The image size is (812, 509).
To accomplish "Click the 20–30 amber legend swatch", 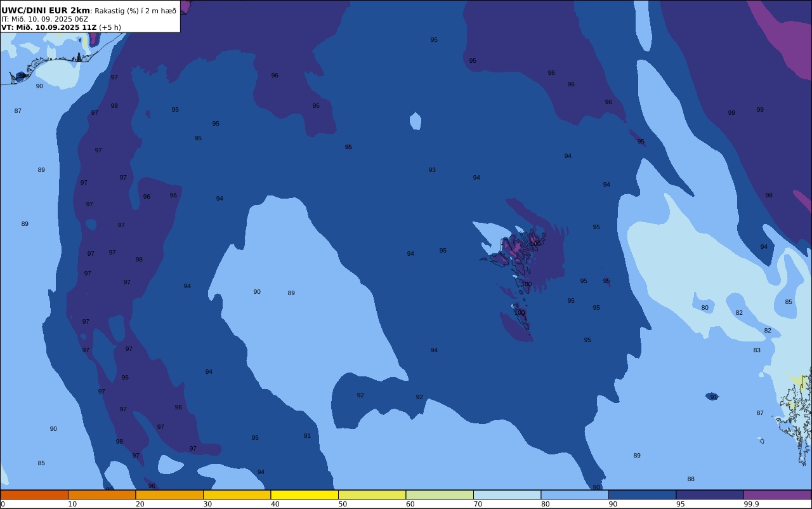I will pyautogui.click(x=169, y=494).
